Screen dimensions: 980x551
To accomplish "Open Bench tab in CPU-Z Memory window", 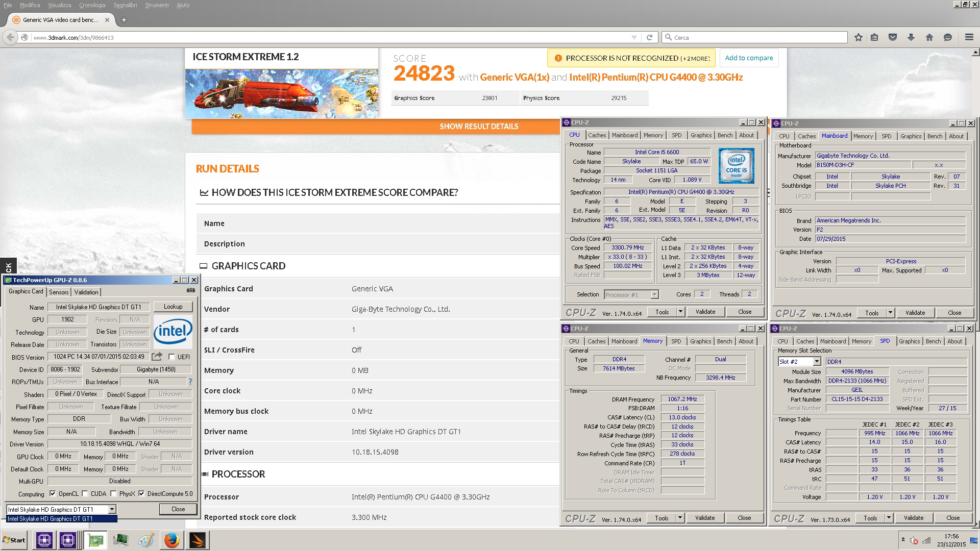I will (x=724, y=341).
